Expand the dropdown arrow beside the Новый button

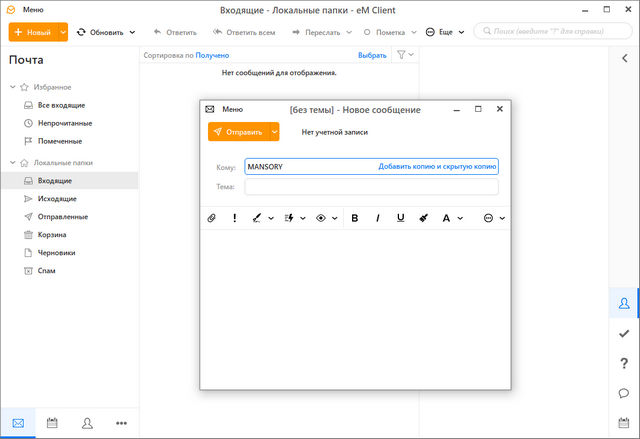63,32
